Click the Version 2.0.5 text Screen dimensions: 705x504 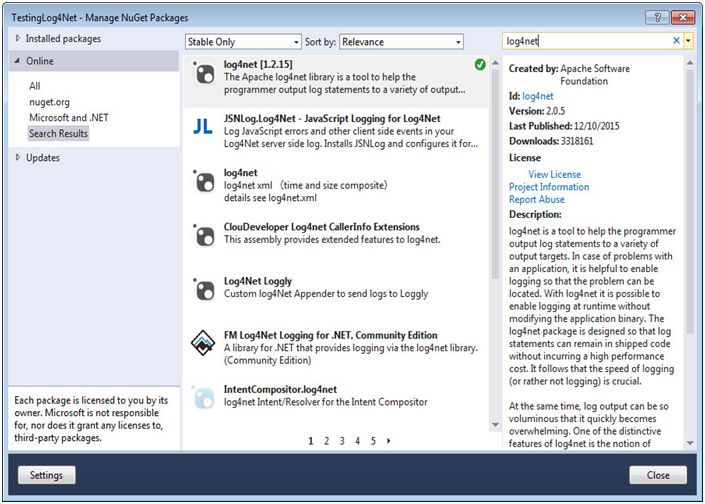click(537, 111)
